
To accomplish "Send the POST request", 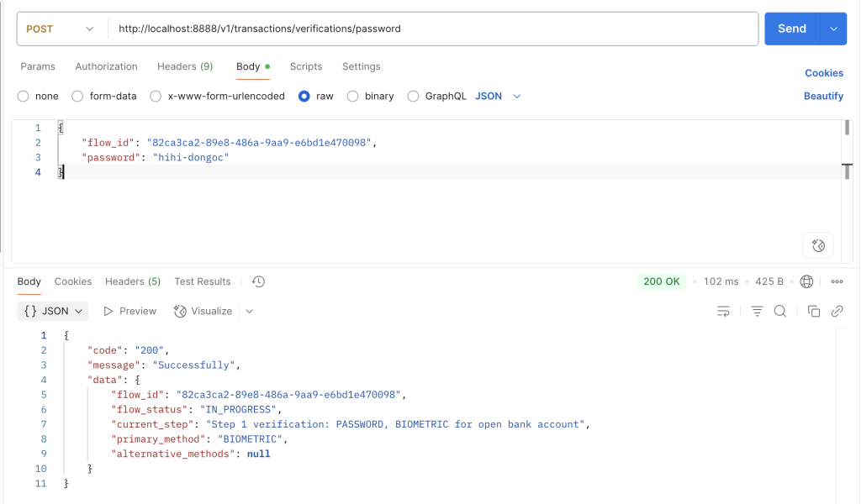I will click(x=792, y=29).
